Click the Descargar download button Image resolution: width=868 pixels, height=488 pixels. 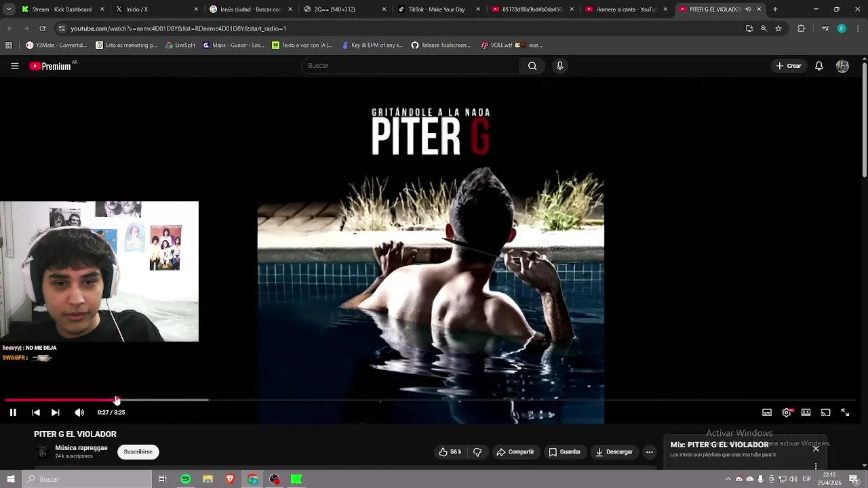(614, 452)
